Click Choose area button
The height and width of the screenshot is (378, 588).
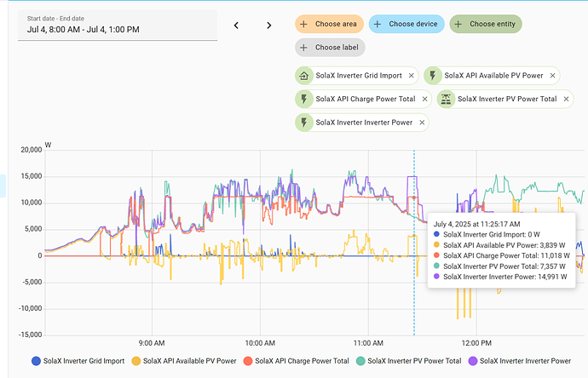tap(329, 24)
